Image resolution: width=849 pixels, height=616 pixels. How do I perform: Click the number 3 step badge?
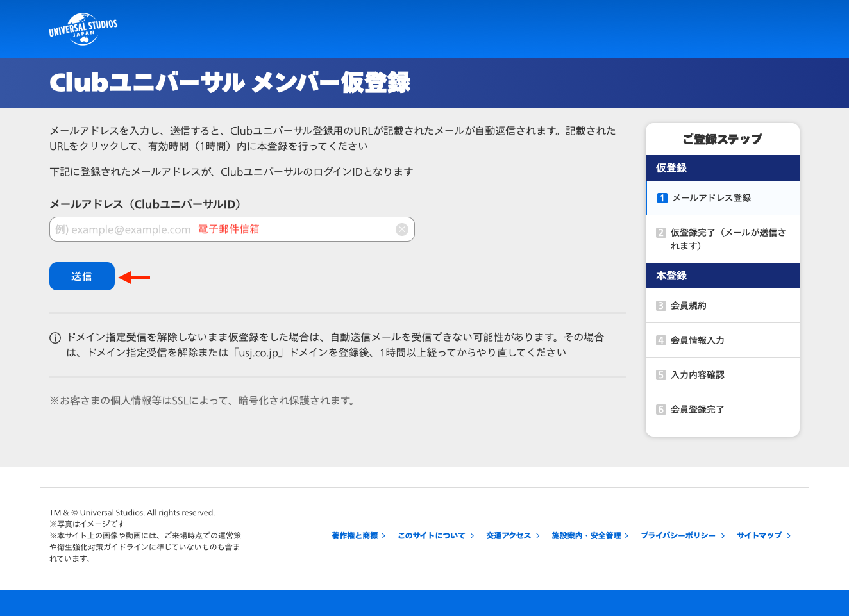[661, 306]
